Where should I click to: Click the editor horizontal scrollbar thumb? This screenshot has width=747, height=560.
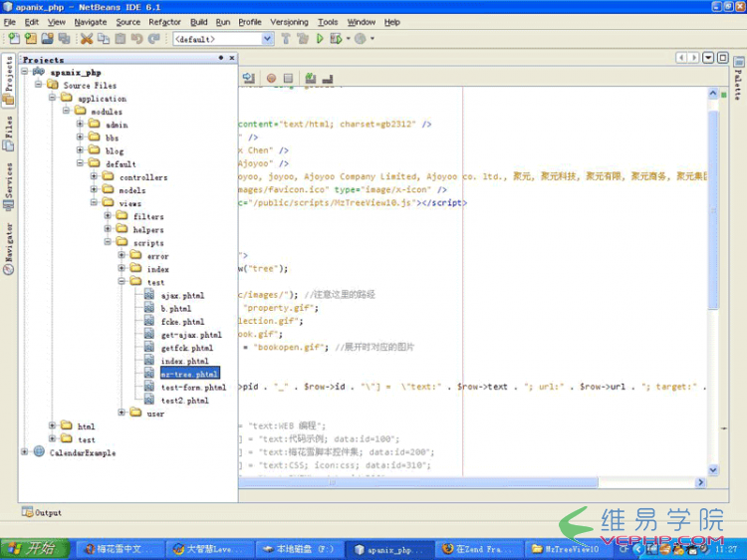[x=417, y=482]
